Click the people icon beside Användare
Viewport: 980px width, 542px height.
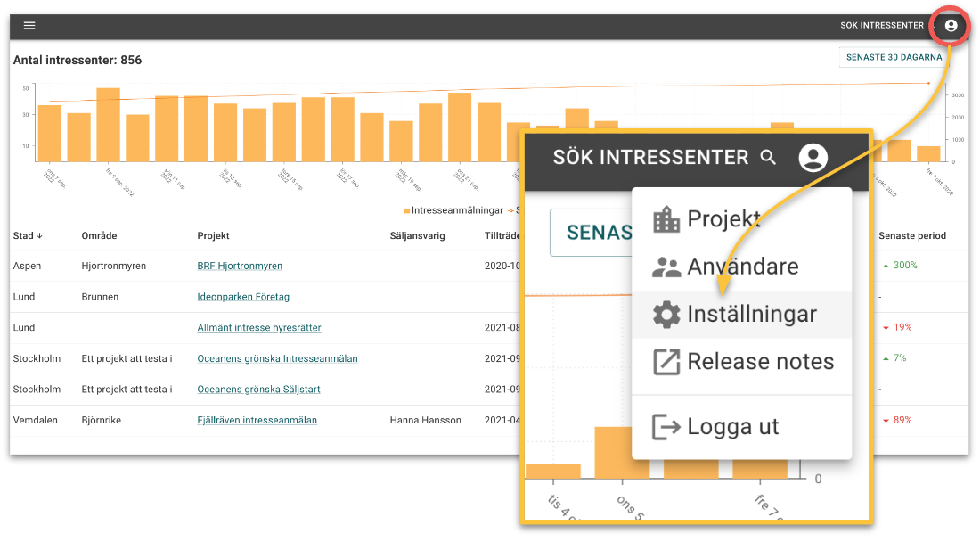tap(666, 267)
